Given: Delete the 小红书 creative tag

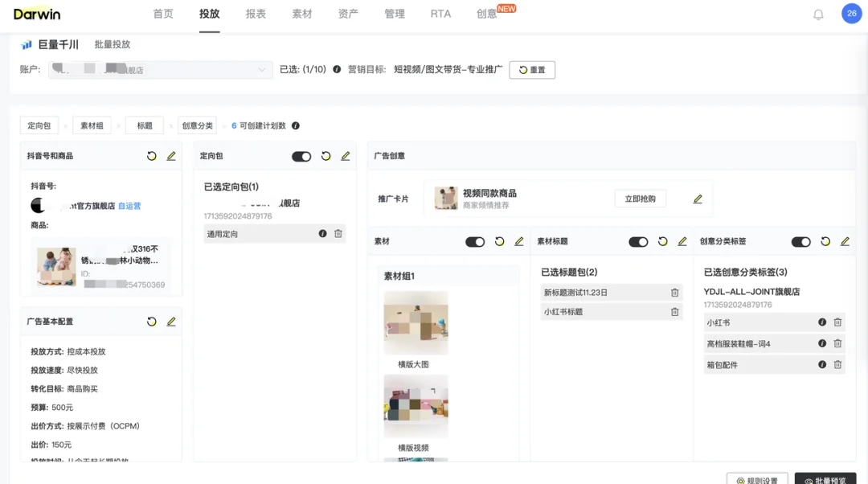Looking at the screenshot, I should pyautogui.click(x=837, y=322).
